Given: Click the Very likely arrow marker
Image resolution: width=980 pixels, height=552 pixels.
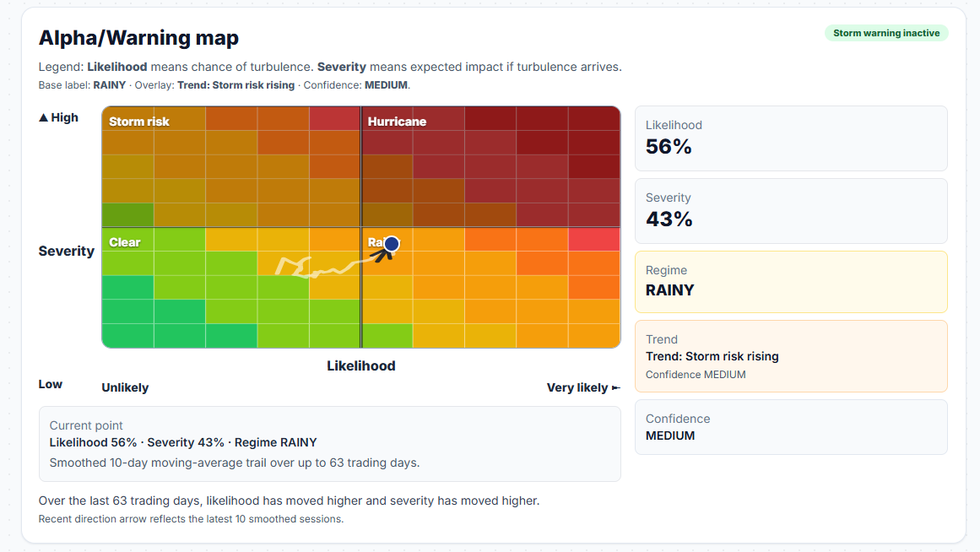Looking at the screenshot, I should click(614, 387).
